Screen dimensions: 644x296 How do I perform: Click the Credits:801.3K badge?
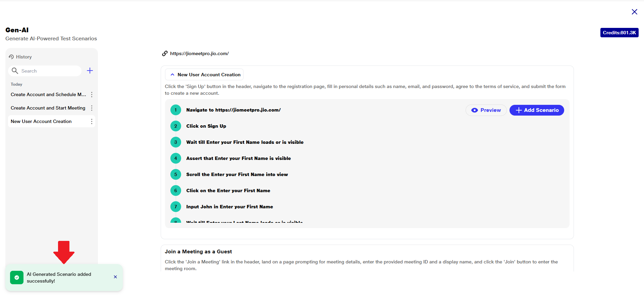[619, 33]
